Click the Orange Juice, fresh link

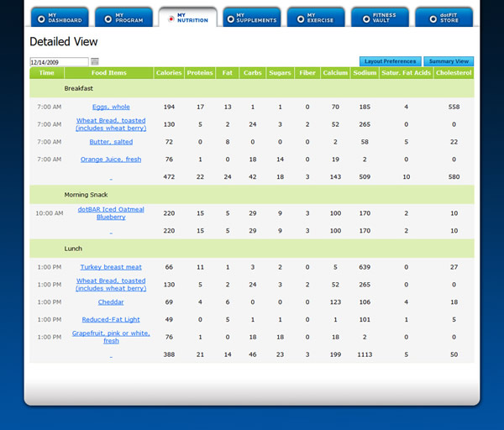coord(111,159)
